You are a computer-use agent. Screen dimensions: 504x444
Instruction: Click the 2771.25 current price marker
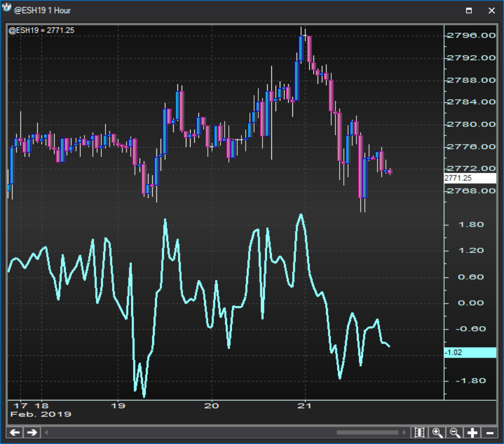470,178
